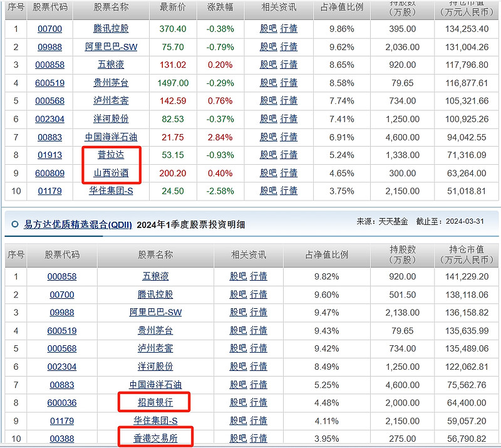Open 泸州老窖 link in the 142.59 price row
The height and width of the screenshot is (448, 501).
click(x=111, y=101)
